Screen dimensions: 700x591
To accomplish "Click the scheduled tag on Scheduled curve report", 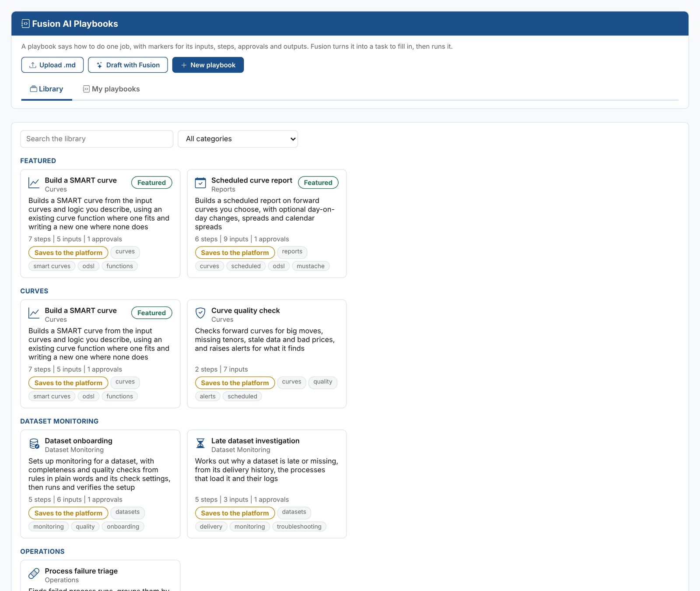I will tap(246, 266).
